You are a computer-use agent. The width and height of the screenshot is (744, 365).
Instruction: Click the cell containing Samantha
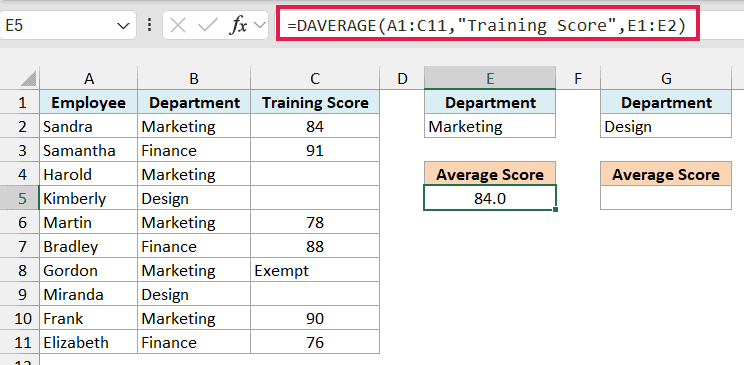click(x=89, y=150)
